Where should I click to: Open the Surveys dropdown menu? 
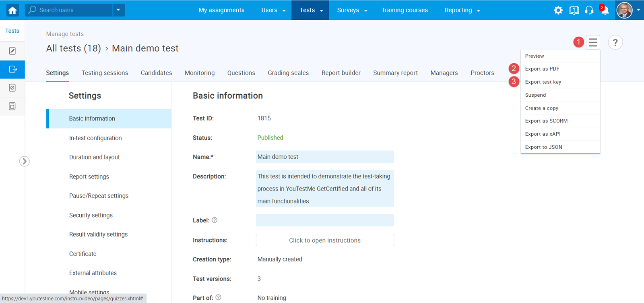click(x=352, y=10)
